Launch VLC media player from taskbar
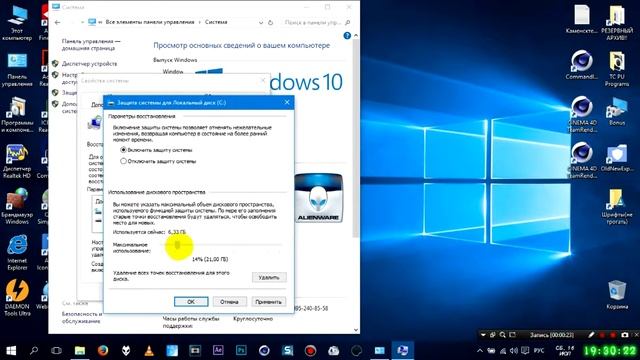The width and height of the screenshot is (640, 360). point(149,351)
